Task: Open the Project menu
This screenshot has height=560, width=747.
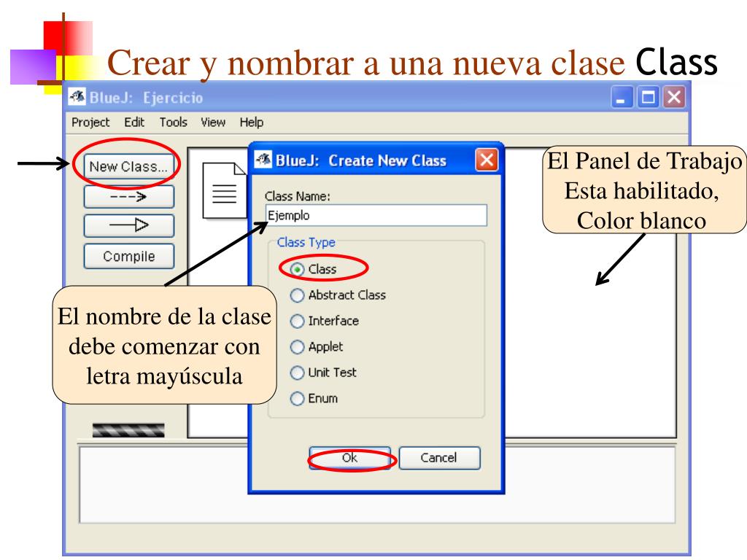Action: tap(90, 122)
